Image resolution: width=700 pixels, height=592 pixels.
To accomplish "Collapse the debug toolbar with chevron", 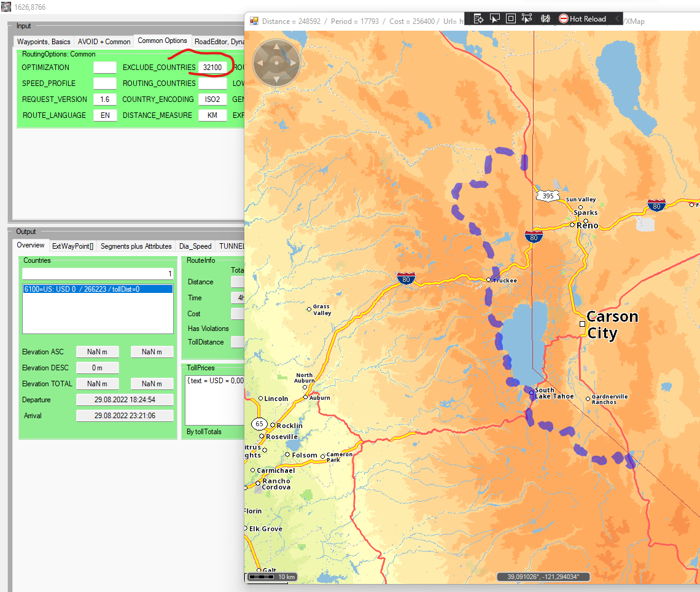I will point(618,19).
